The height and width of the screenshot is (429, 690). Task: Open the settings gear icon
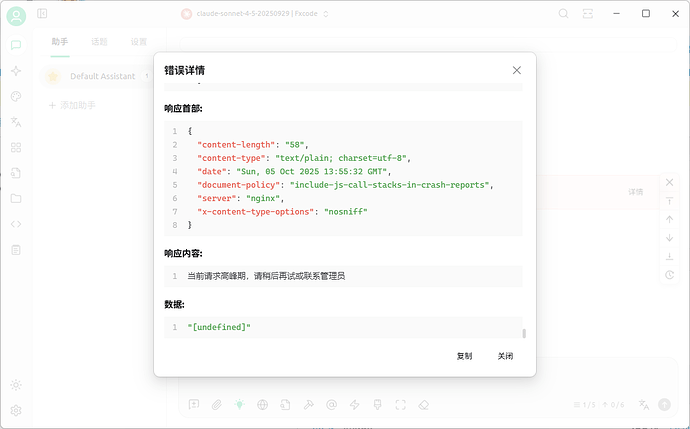point(16,411)
